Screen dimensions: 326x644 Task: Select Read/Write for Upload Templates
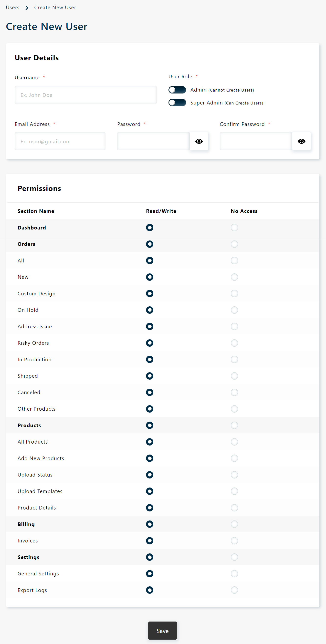149,491
